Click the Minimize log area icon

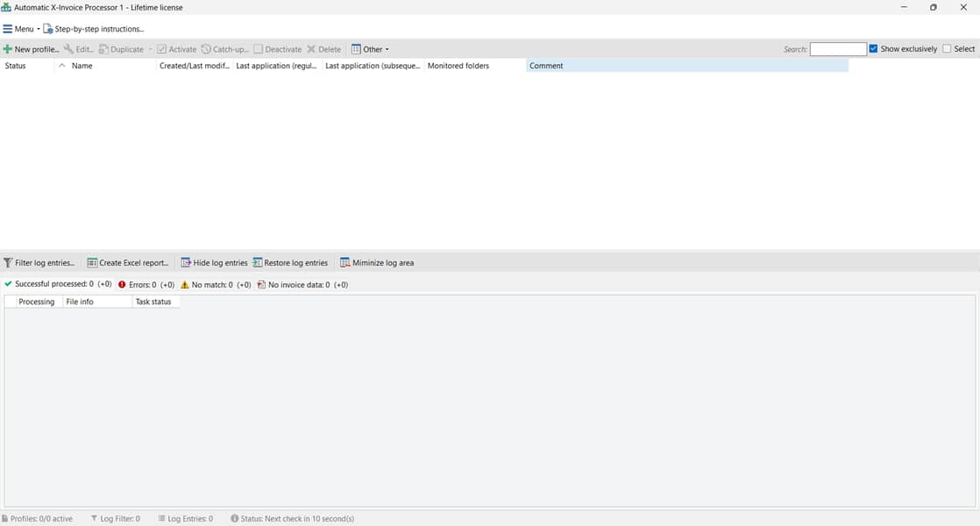click(x=345, y=263)
